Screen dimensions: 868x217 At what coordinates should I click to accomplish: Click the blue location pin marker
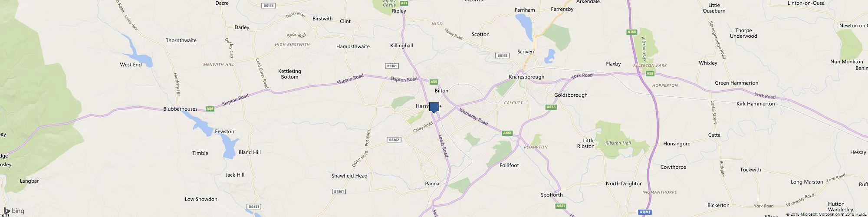(434, 108)
